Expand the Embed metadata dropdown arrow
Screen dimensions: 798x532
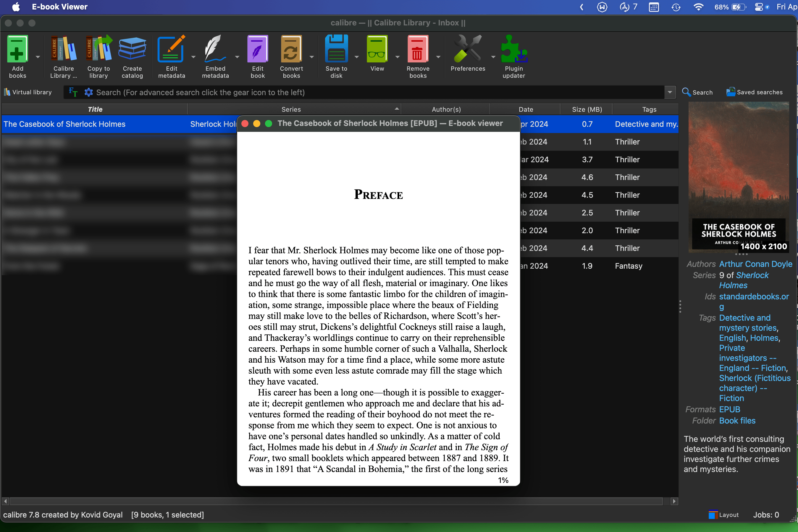point(237,57)
